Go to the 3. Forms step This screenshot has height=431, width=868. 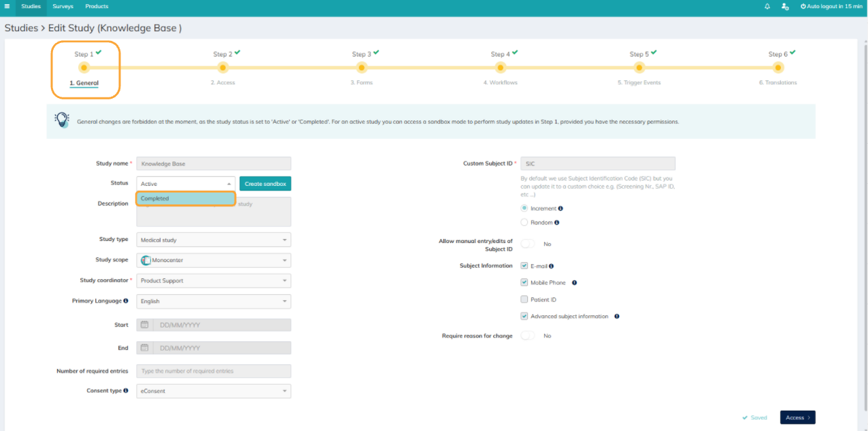pyautogui.click(x=361, y=83)
